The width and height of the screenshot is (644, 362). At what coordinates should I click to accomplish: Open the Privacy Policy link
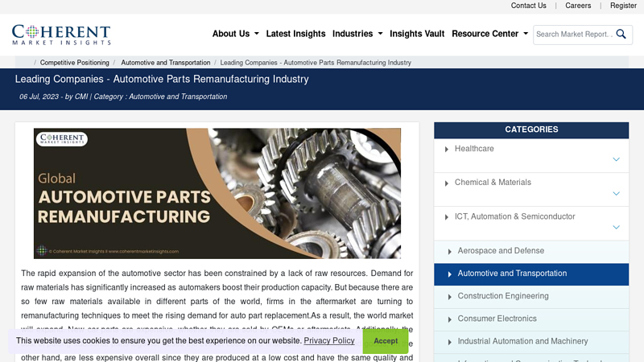(x=329, y=340)
